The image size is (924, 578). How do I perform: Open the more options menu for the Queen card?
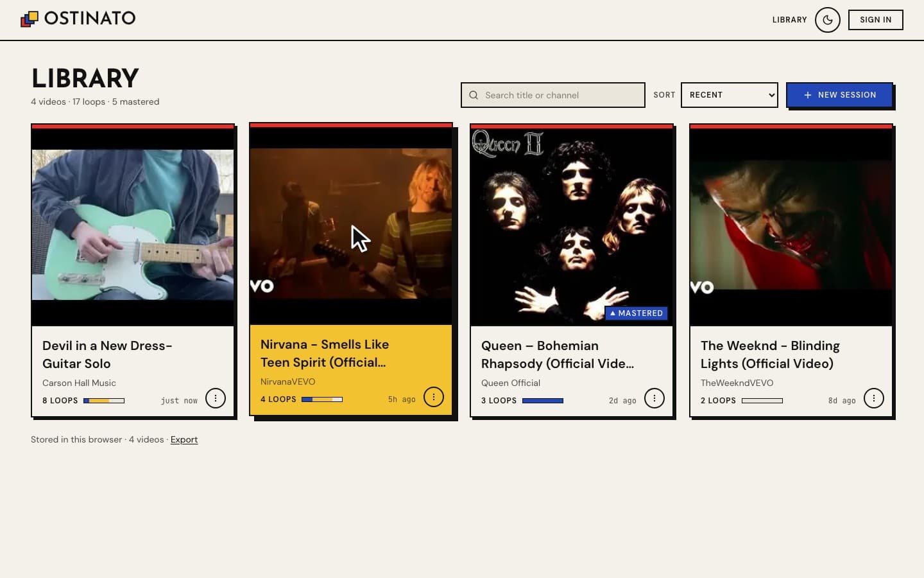click(x=654, y=398)
